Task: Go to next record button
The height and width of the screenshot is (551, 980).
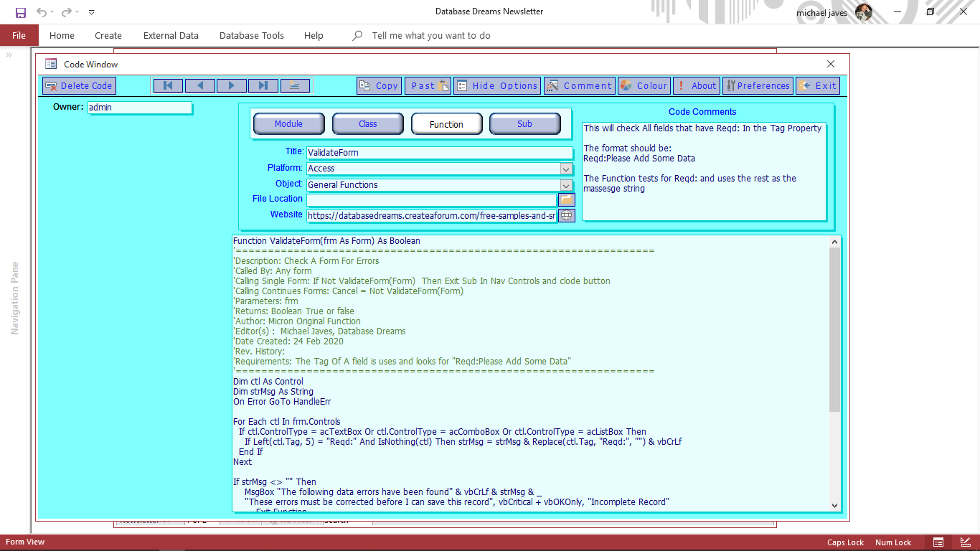Action: click(x=232, y=86)
